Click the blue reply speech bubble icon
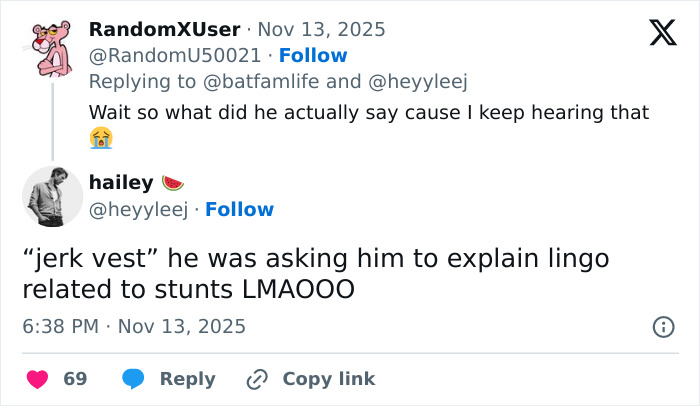700x406 pixels. (x=134, y=379)
